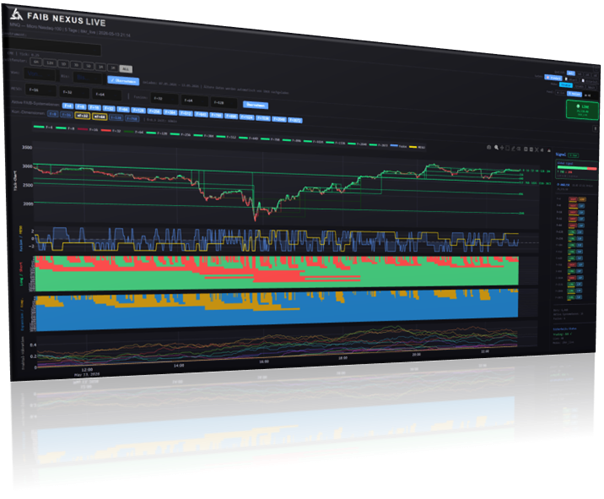Viewport: 604px width, 499px height.
Task: Click the Plotly logo icon at toolbar end
Action: point(549,150)
